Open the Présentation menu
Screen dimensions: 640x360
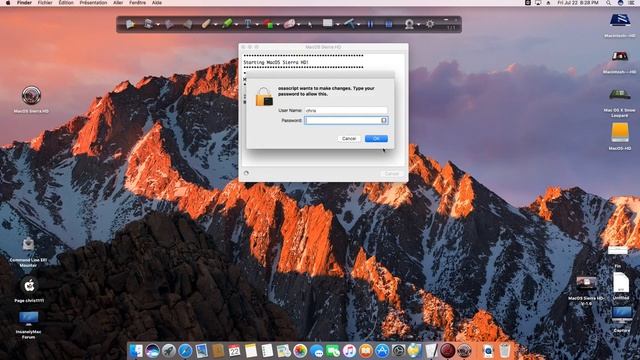pyautogui.click(x=93, y=3)
